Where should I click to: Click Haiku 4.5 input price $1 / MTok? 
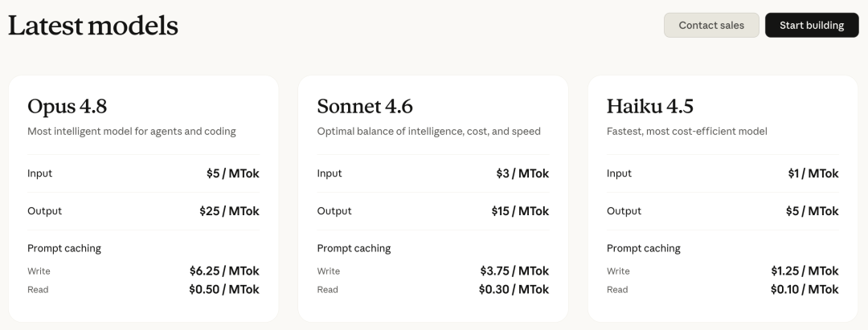813,173
